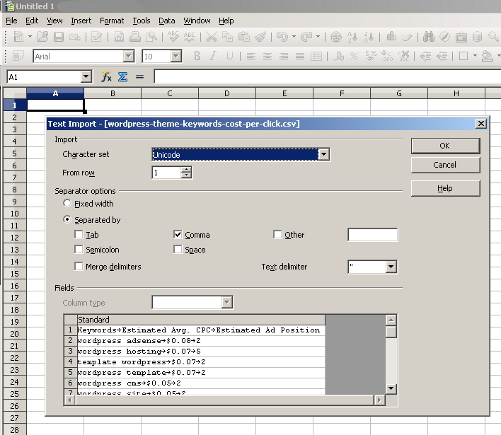Screen dimensions: 501x435
Task: Open the Data menu
Action: pos(167,21)
